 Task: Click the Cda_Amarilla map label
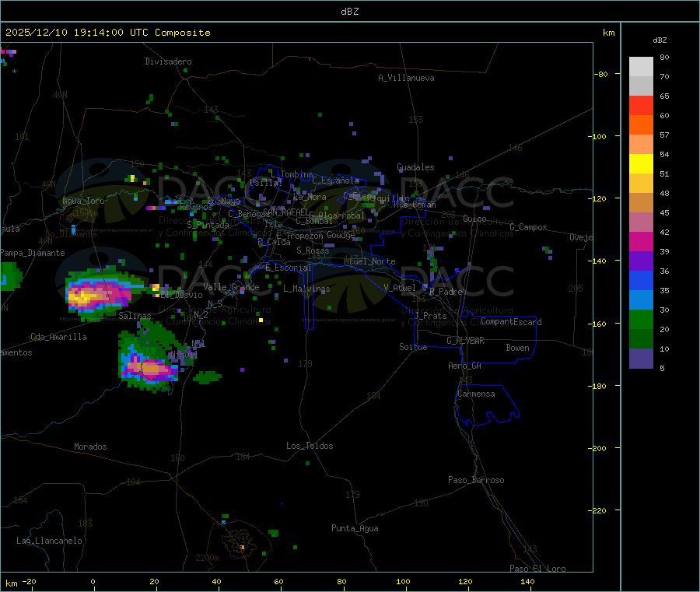(58, 337)
